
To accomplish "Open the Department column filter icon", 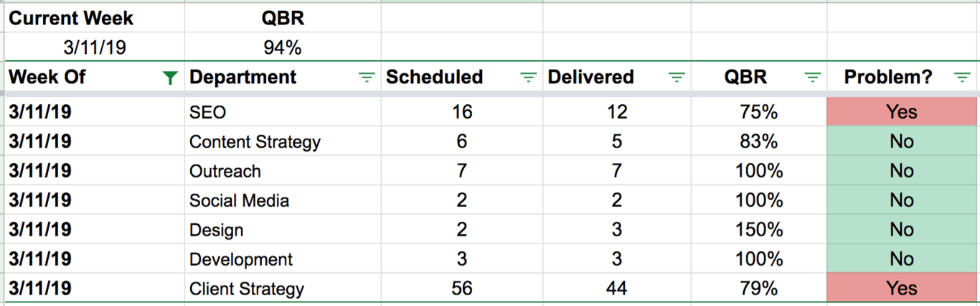I will coord(367,78).
